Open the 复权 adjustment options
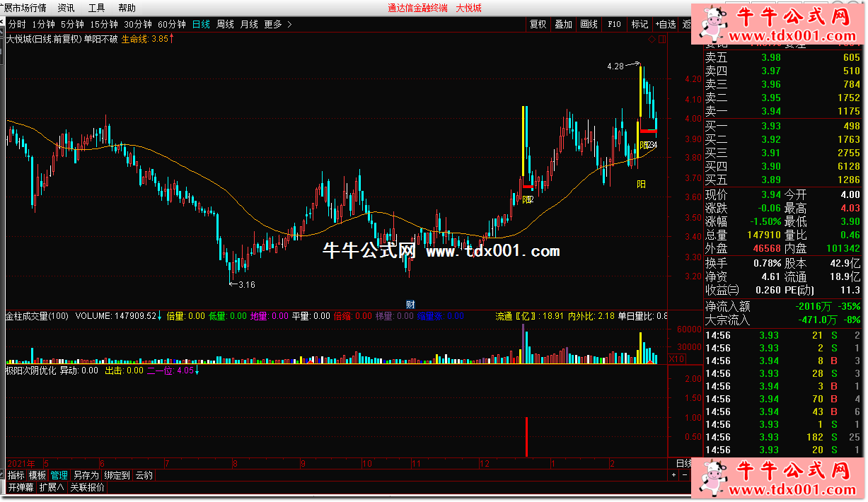The image size is (868, 502). click(538, 24)
